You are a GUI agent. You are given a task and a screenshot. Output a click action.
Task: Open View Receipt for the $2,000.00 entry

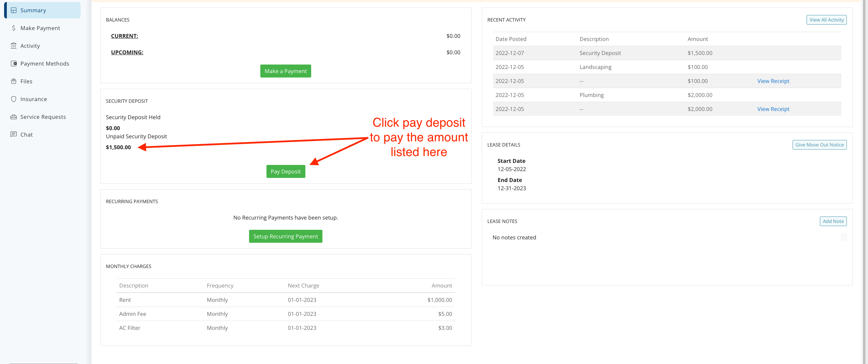(773, 109)
